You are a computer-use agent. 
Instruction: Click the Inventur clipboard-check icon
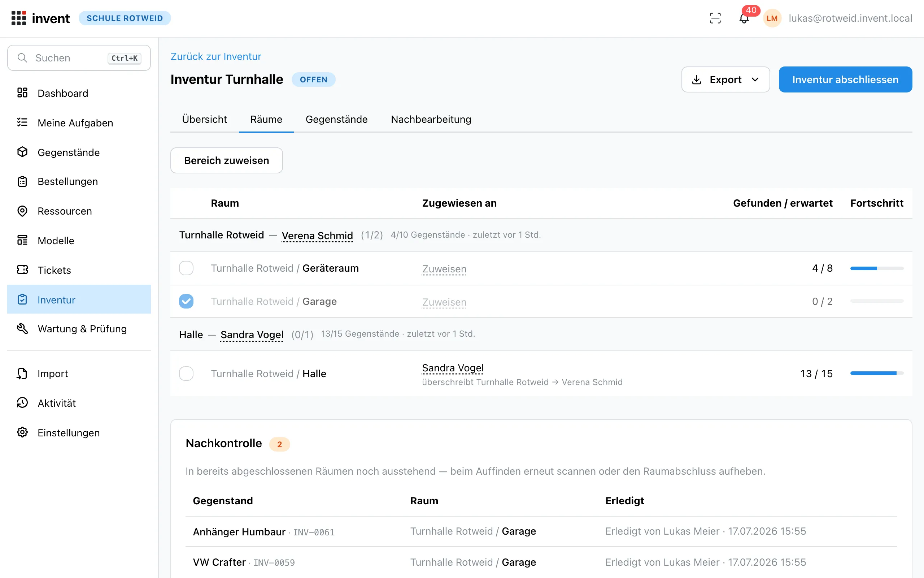click(22, 299)
